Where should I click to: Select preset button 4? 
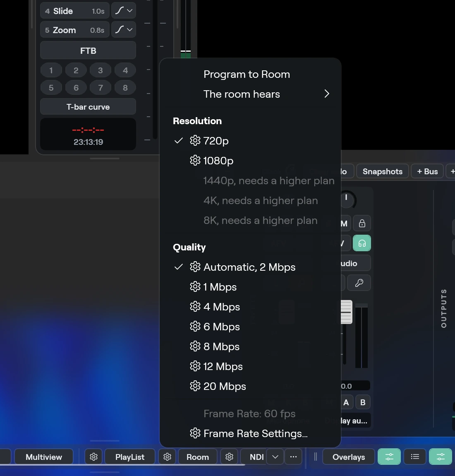tap(125, 70)
